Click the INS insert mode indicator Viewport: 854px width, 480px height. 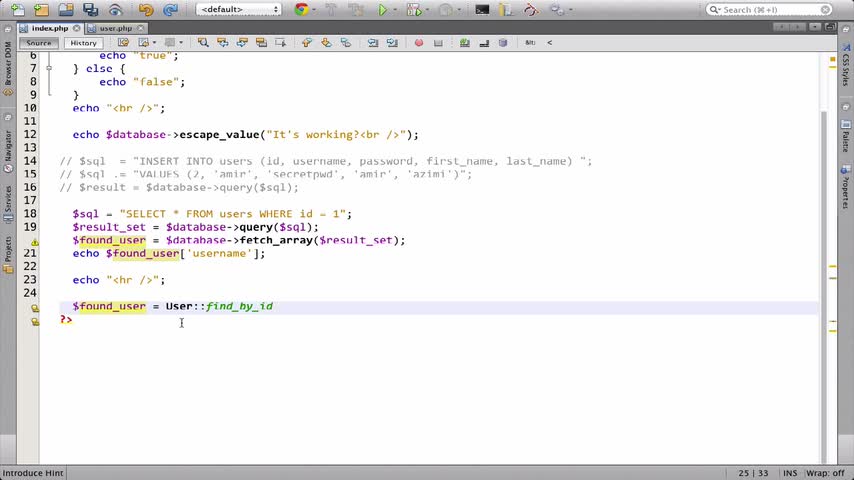[790, 473]
